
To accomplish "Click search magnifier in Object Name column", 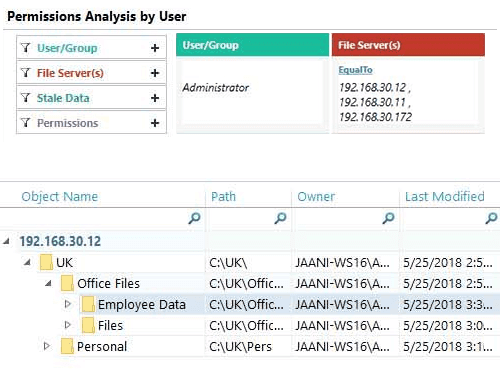I will (x=194, y=218).
